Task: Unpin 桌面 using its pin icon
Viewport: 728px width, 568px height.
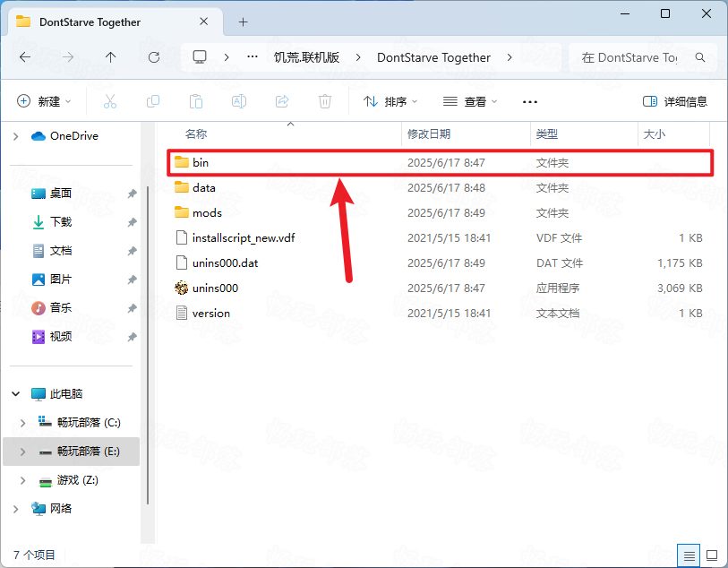Action: pos(133,194)
